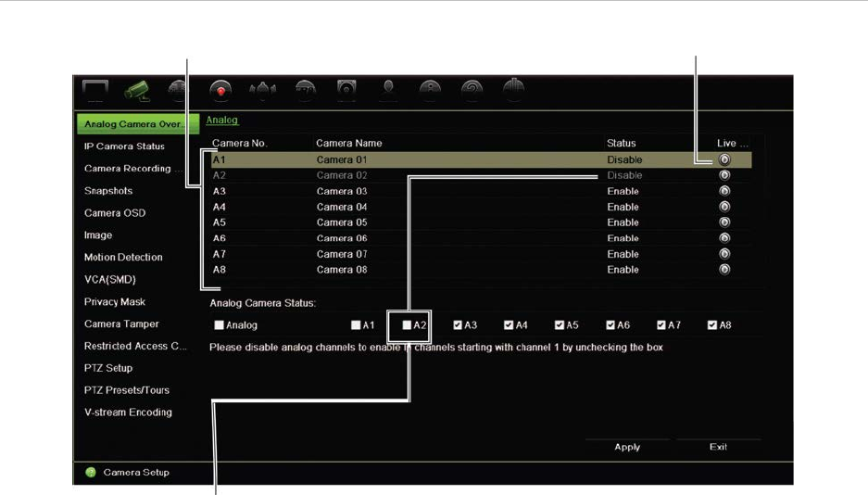Click the live view icon for A1
This screenshot has height=495, width=868.
(x=724, y=159)
